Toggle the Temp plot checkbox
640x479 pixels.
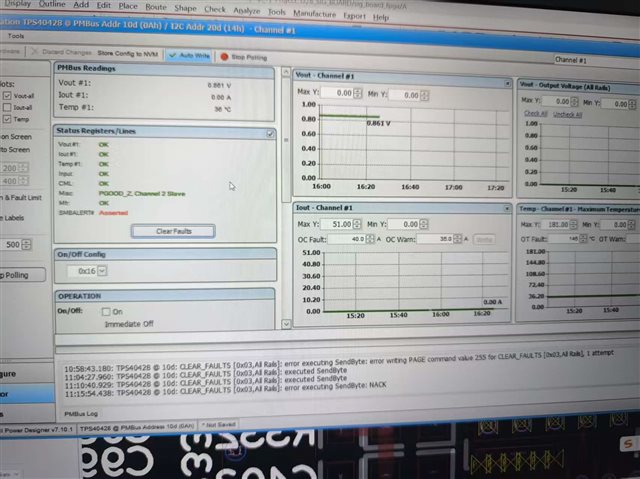[7, 119]
